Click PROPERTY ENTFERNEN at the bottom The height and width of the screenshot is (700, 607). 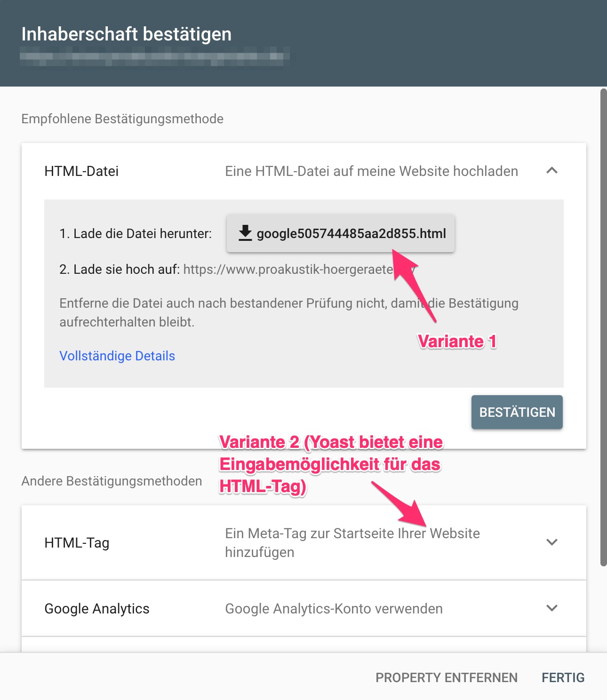point(446,677)
